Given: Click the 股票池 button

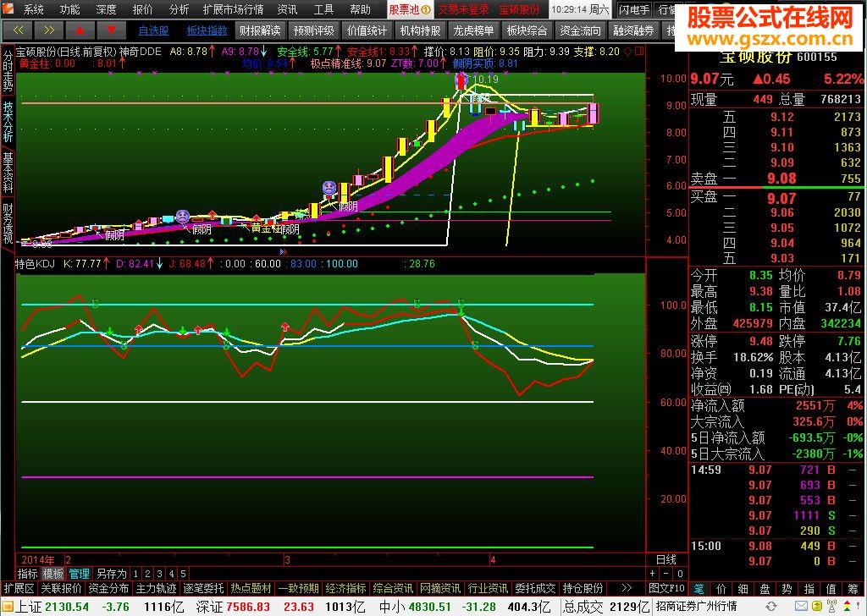Looking at the screenshot, I should coord(409,9).
